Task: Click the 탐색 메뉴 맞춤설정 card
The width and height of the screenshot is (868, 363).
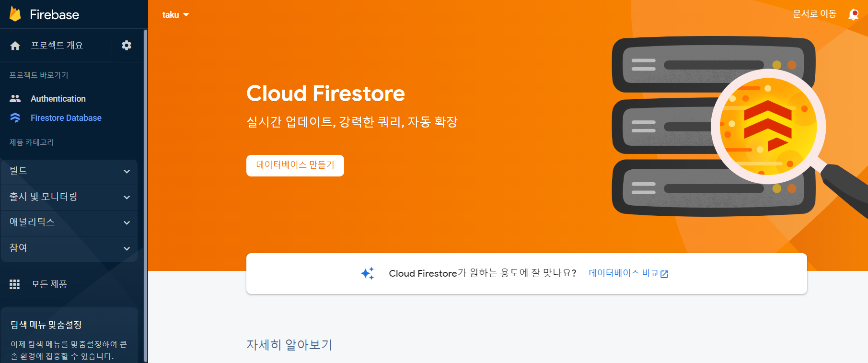Action: click(69, 335)
